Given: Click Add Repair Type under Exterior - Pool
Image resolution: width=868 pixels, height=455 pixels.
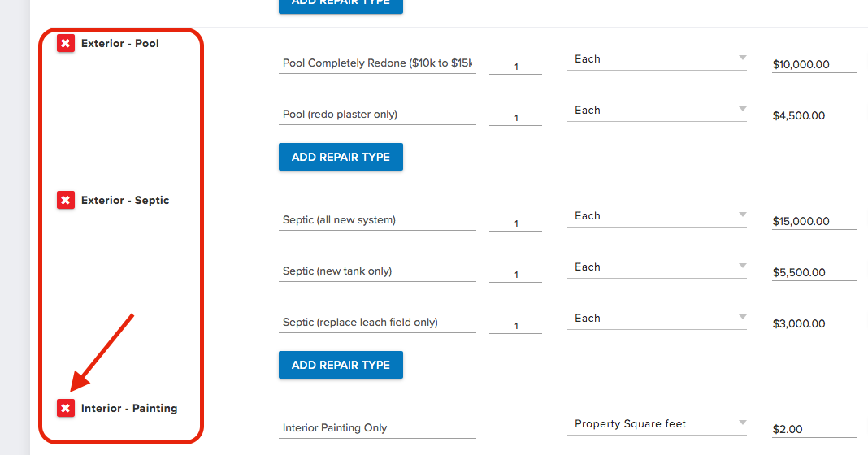Looking at the screenshot, I should [341, 157].
